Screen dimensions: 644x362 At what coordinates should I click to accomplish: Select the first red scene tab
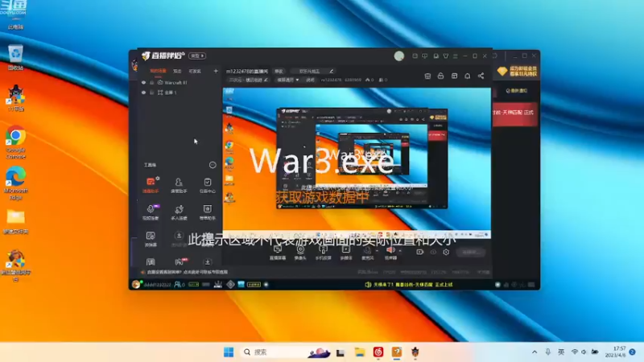tap(158, 71)
